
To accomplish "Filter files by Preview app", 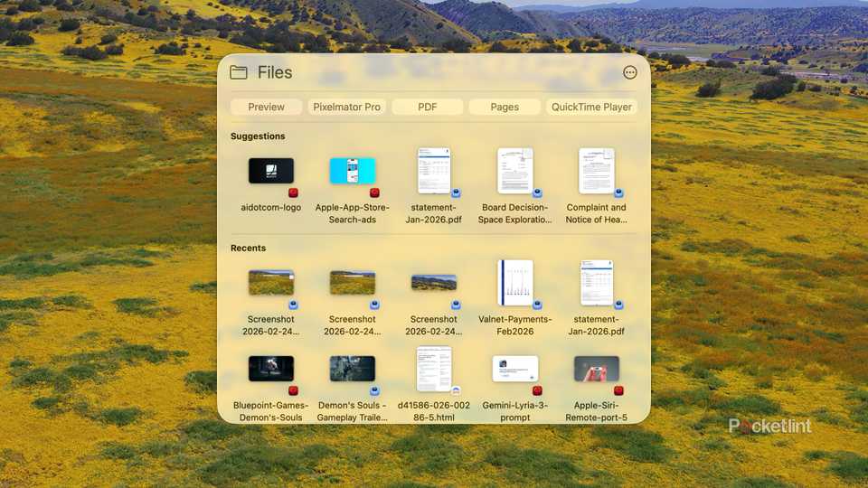I will (x=266, y=107).
